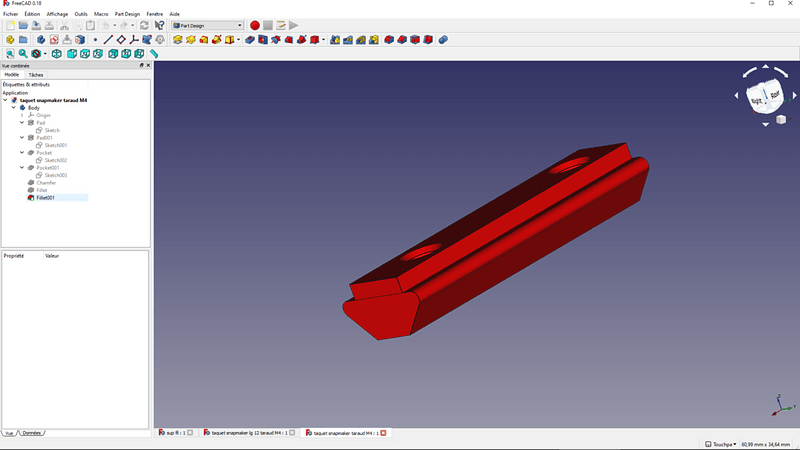Select the Pocket tool
This screenshot has width=800, height=450.
[x=249, y=40]
